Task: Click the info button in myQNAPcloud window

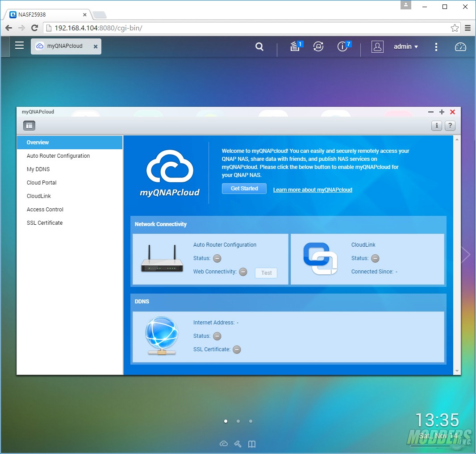Action: [437, 126]
